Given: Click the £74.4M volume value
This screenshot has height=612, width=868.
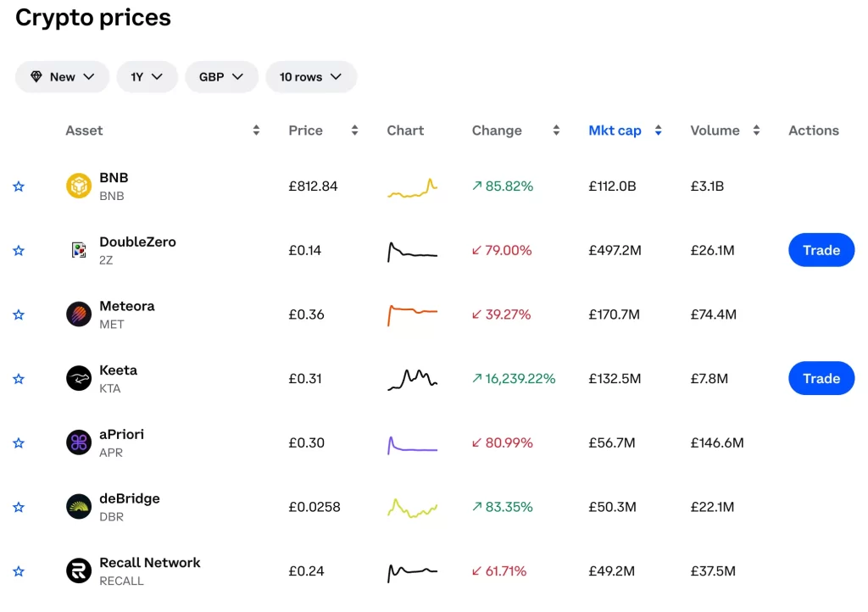Looking at the screenshot, I should click(x=714, y=314).
